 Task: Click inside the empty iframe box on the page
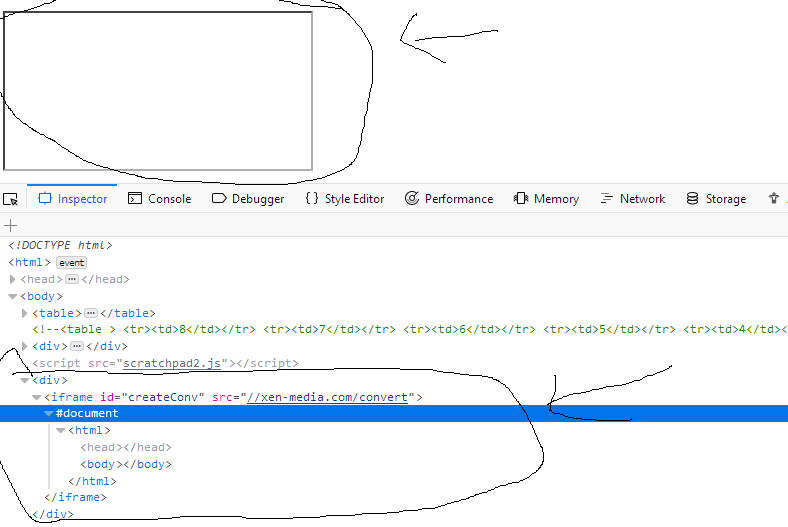[x=158, y=91]
